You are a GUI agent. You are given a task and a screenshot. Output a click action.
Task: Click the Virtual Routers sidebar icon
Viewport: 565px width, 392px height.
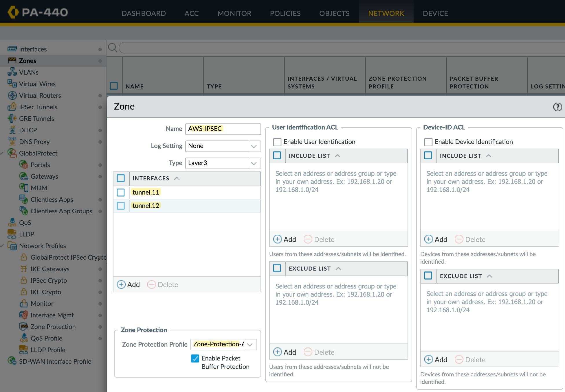coord(12,95)
